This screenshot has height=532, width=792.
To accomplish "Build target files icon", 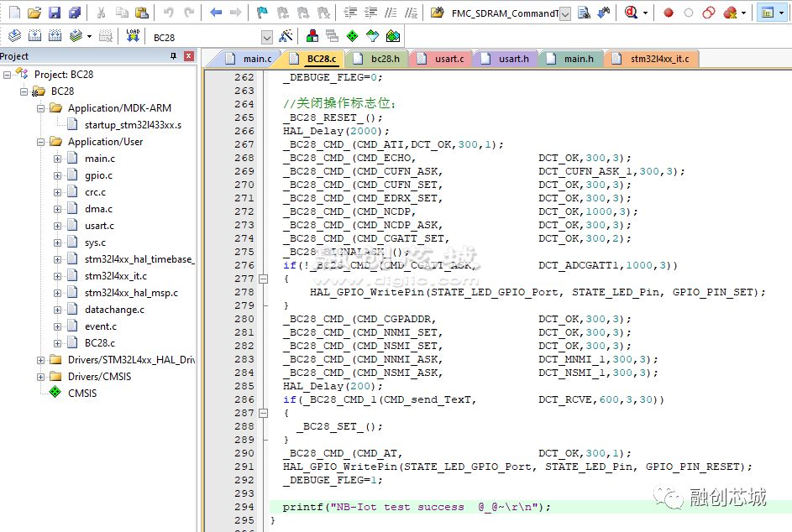I will 34,36.
